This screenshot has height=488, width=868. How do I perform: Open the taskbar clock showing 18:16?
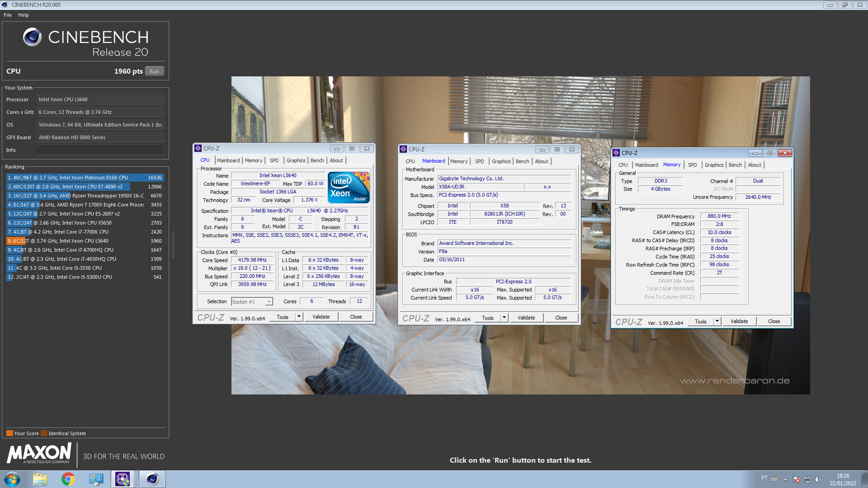(843, 479)
